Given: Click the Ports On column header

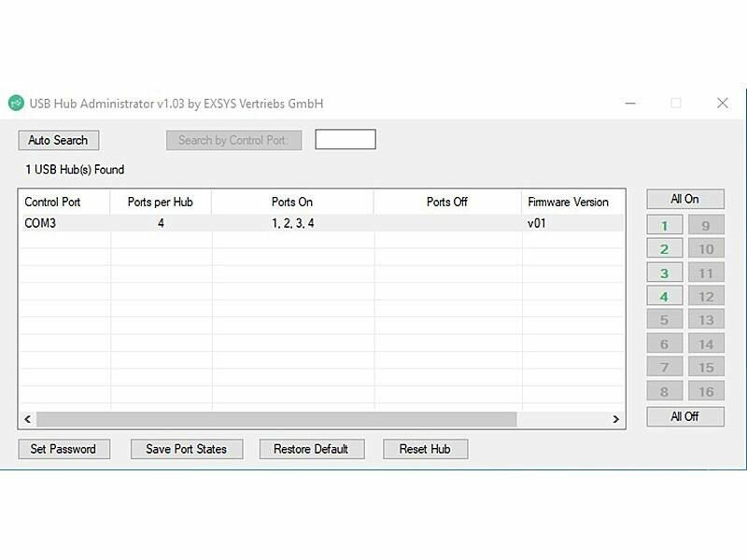Looking at the screenshot, I should (292, 202).
